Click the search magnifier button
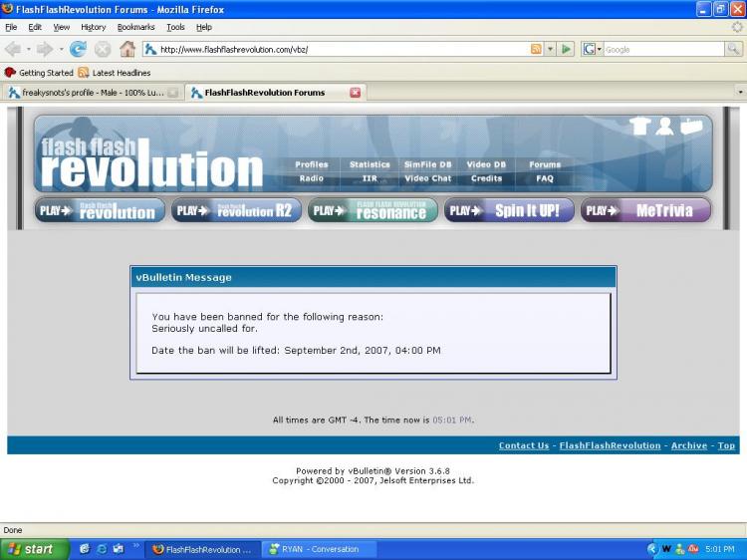The width and height of the screenshot is (747, 560). [x=733, y=49]
